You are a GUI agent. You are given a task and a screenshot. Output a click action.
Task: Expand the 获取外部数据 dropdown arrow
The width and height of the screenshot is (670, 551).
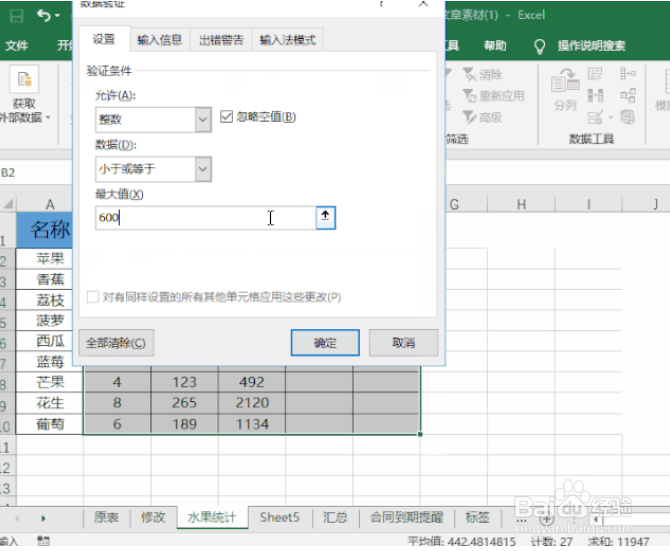tap(48, 117)
